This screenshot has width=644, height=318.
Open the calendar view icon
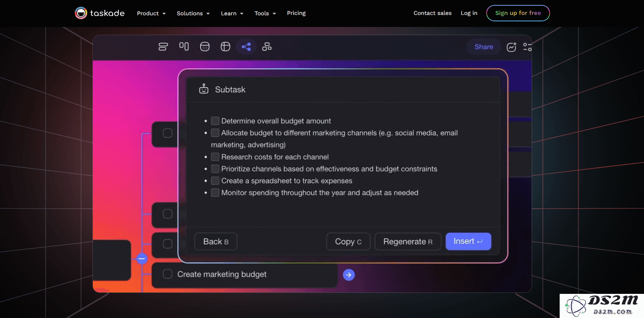pos(205,46)
